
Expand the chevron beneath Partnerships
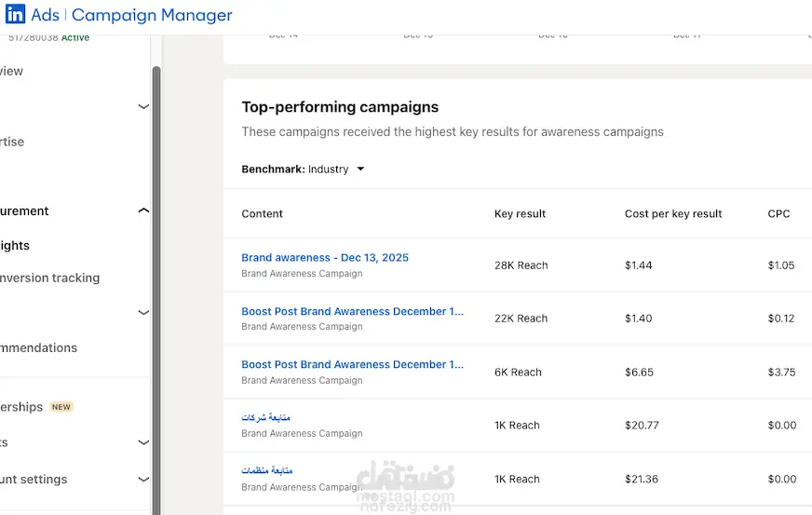click(143, 442)
